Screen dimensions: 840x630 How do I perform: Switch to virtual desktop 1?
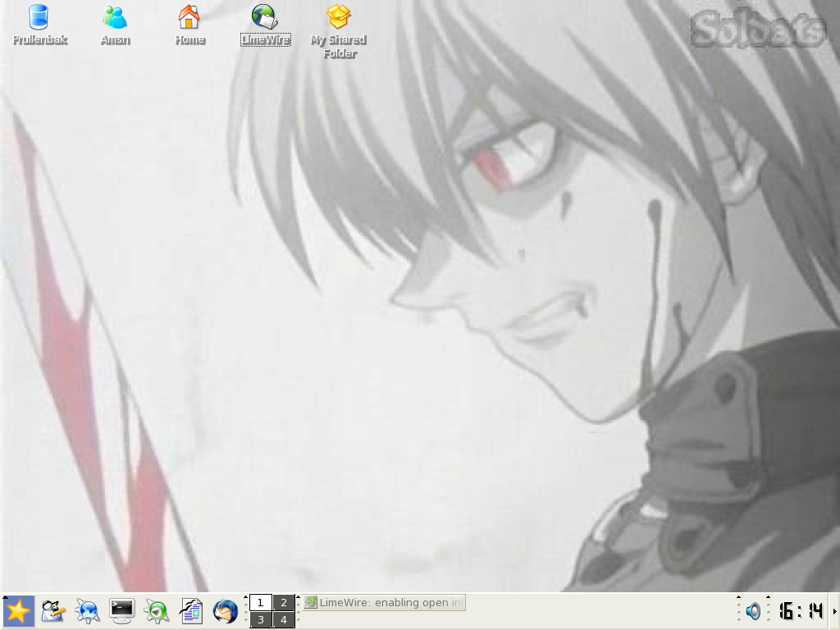[260, 603]
